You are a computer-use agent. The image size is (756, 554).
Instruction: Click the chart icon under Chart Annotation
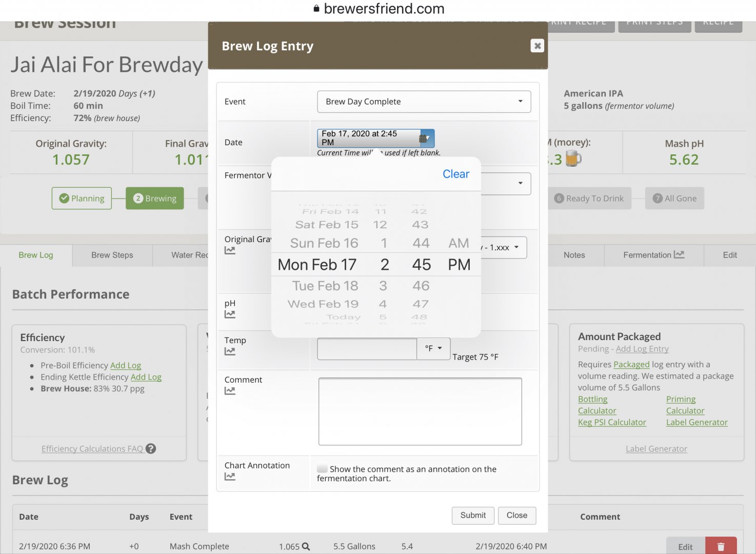pyautogui.click(x=230, y=477)
